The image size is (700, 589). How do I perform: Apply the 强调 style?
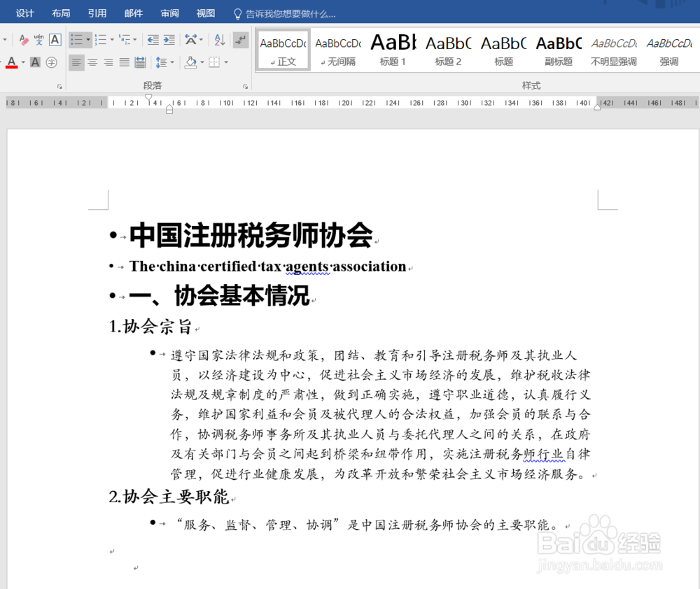pyautogui.click(x=668, y=50)
